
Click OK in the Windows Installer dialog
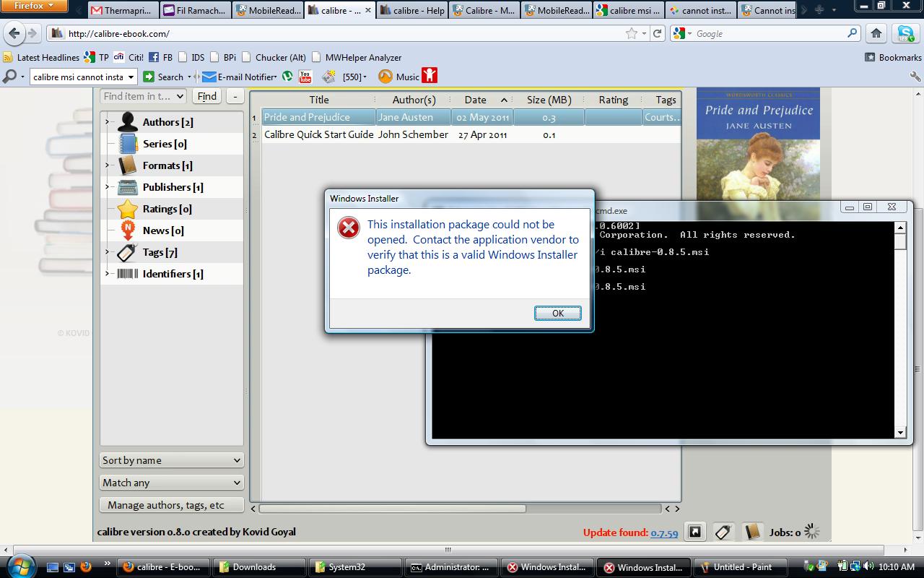pos(557,313)
